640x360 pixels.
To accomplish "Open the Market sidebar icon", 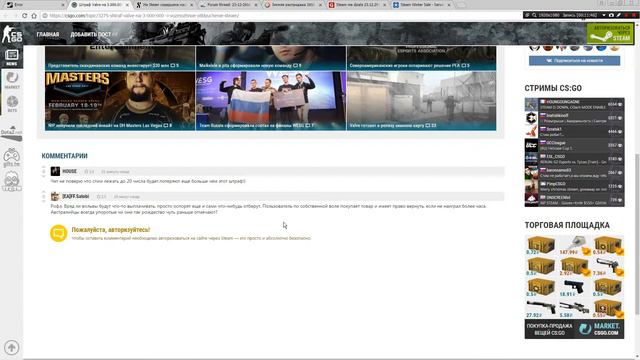I will click(x=12, y=80).
